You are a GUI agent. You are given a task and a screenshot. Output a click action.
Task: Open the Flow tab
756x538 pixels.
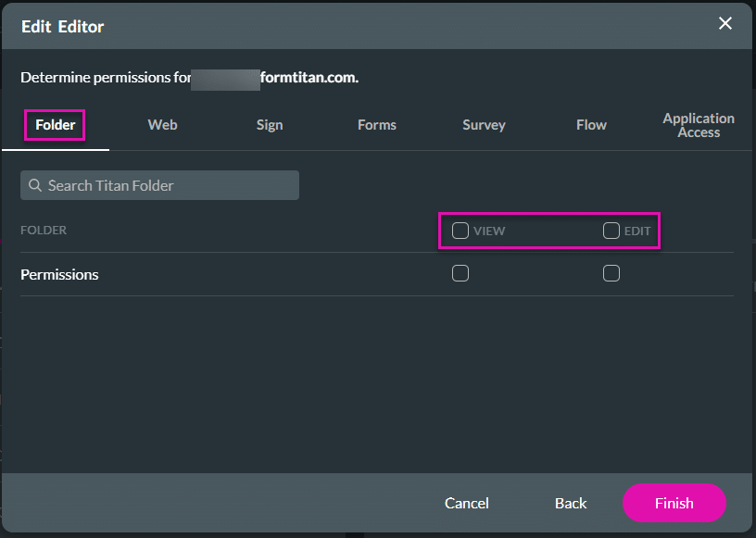(591, 125)
